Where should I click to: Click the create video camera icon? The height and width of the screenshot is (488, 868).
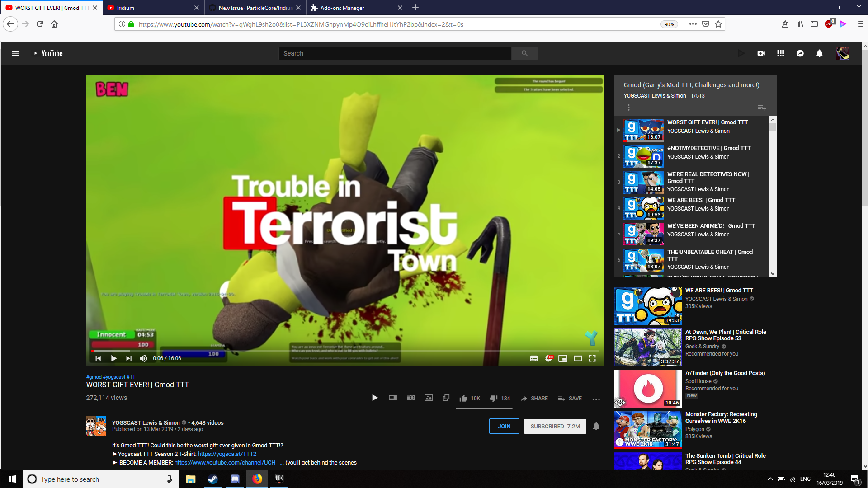(x=761, y=53)
